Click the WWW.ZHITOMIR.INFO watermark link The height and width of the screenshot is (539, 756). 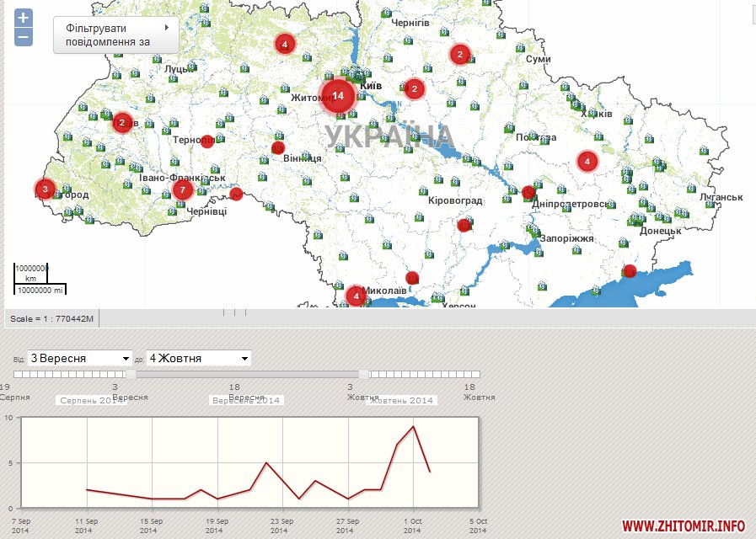click(684, 526)
